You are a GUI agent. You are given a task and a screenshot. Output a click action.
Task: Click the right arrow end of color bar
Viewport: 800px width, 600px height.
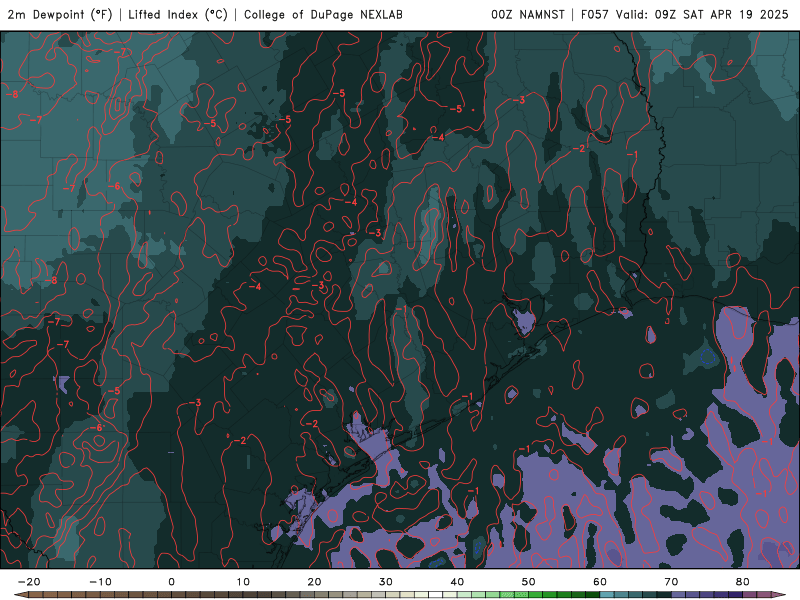click(x=779, y=595)
